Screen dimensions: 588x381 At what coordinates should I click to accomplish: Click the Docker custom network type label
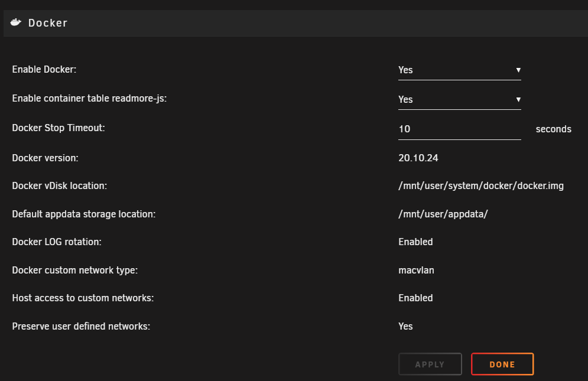point(75,271)
